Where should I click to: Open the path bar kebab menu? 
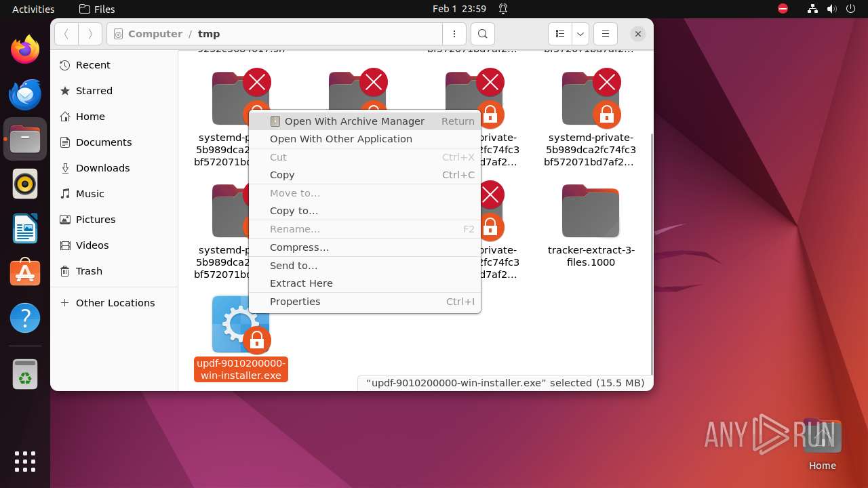coord(454,34)
